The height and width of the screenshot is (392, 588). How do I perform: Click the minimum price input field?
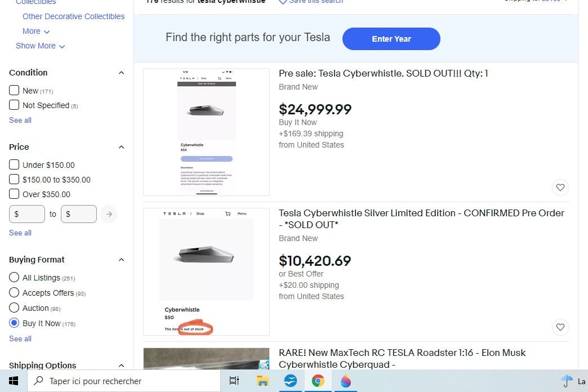click(x=27, y=214)
